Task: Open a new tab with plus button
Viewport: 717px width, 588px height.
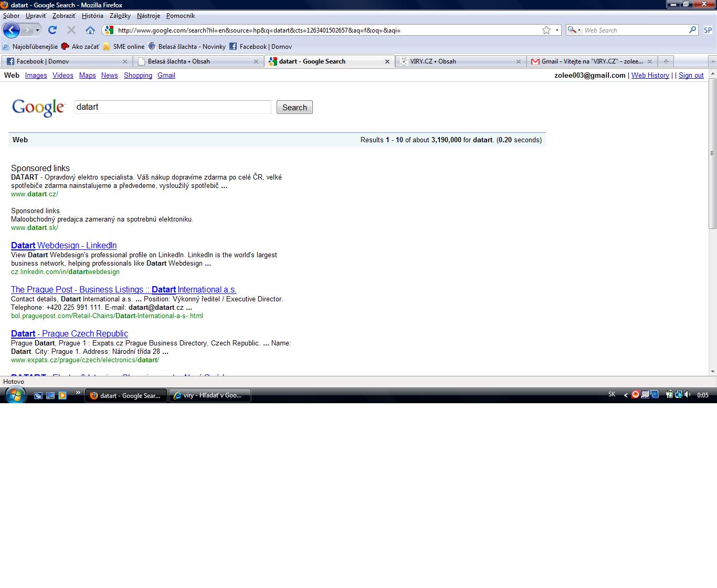Action: (x=666, y=61)
